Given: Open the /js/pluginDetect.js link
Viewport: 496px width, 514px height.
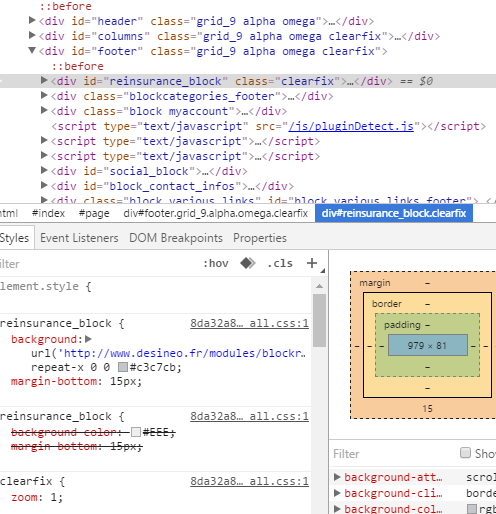Looking at the screenshot, I should click(351, 126).
